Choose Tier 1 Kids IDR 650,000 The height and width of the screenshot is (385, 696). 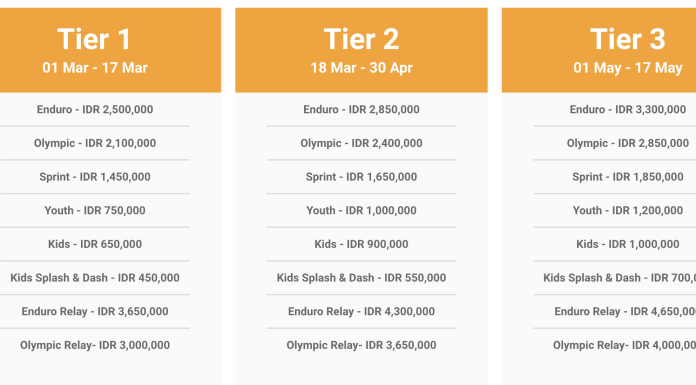point(95,244)
